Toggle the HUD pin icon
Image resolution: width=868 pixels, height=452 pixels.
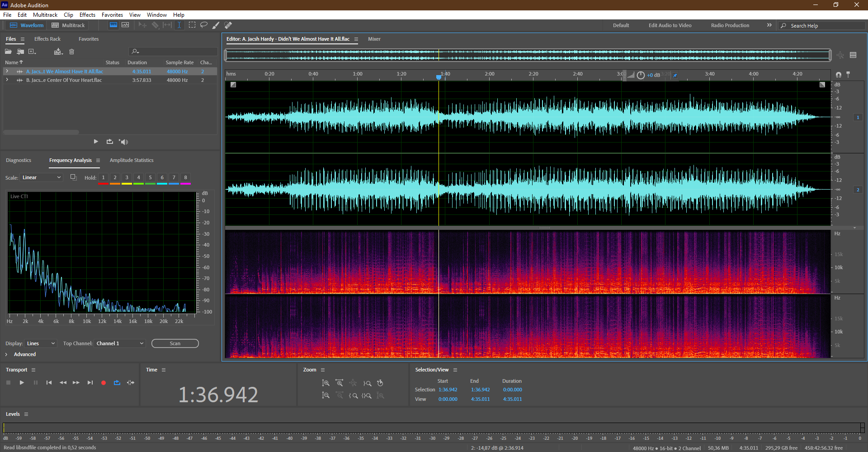pyautogui.click(x=675, y=76)
